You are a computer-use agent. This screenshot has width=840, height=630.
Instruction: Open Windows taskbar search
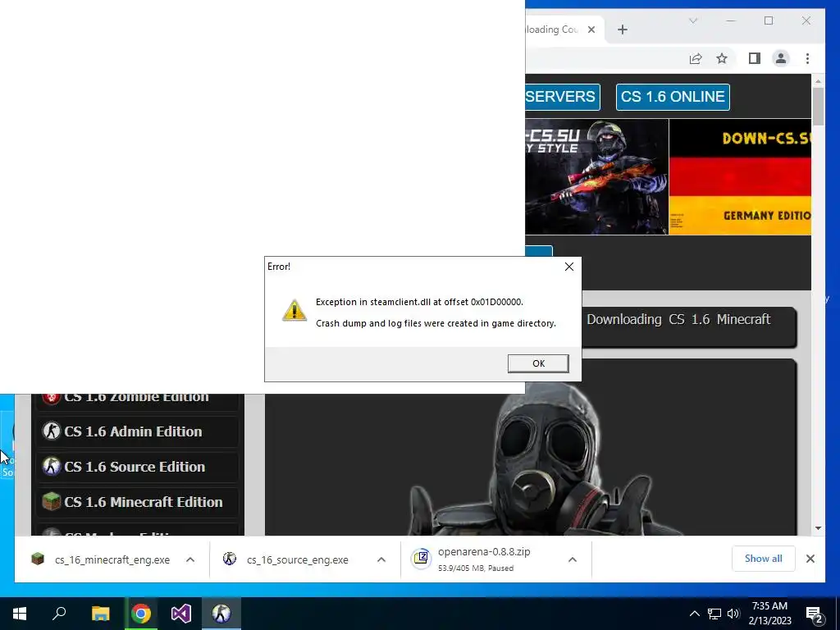tap(59, 614)
